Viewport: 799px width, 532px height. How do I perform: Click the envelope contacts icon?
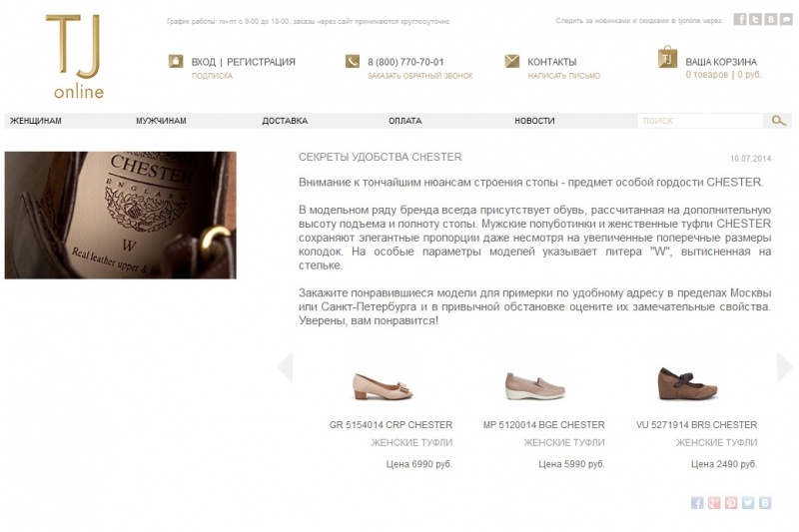[511, 62]
